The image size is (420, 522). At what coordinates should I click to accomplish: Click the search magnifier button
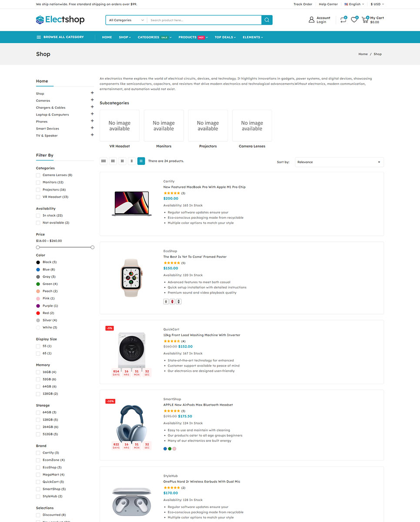click(267, 20)
